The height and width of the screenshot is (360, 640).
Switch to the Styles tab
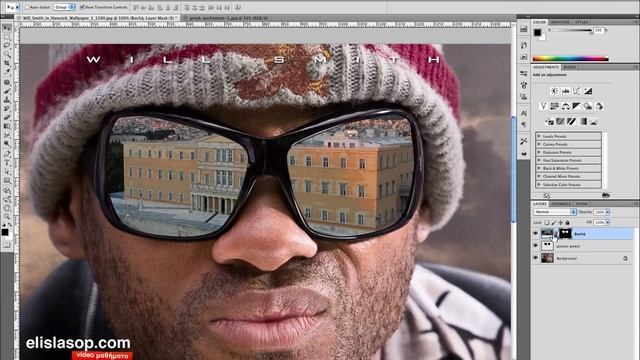pyautogui.click(x=582, y=22)
